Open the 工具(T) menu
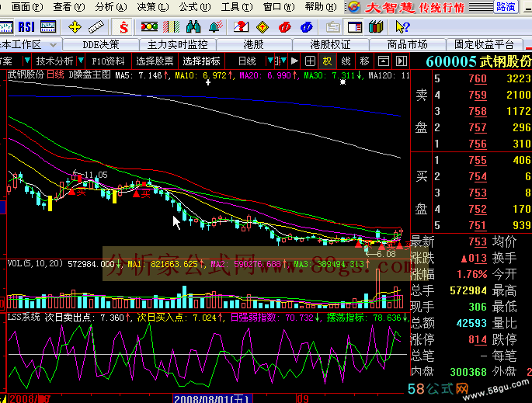The width and height of the screenshot is (532, 403). [237, 7]
